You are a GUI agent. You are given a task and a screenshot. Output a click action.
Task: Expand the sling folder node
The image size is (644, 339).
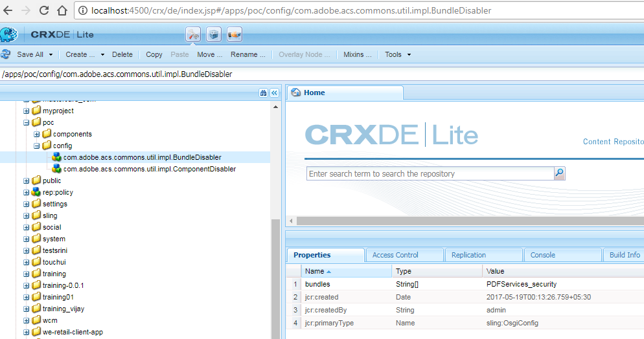point(27,215)
